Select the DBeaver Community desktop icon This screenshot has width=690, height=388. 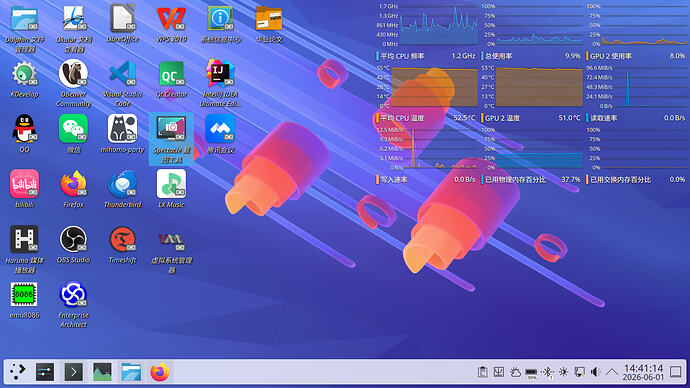[73, 74]
